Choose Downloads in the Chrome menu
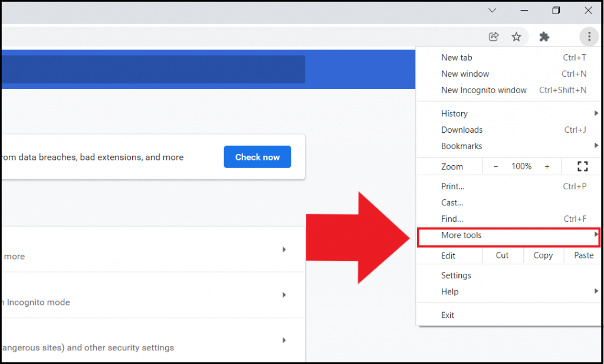 point(462,130)
